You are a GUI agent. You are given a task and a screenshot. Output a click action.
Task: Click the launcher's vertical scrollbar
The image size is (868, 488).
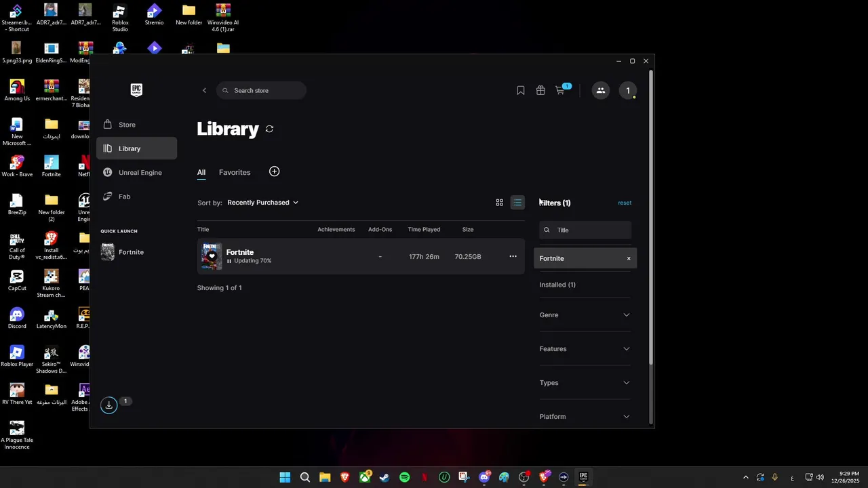click(651, 217)
